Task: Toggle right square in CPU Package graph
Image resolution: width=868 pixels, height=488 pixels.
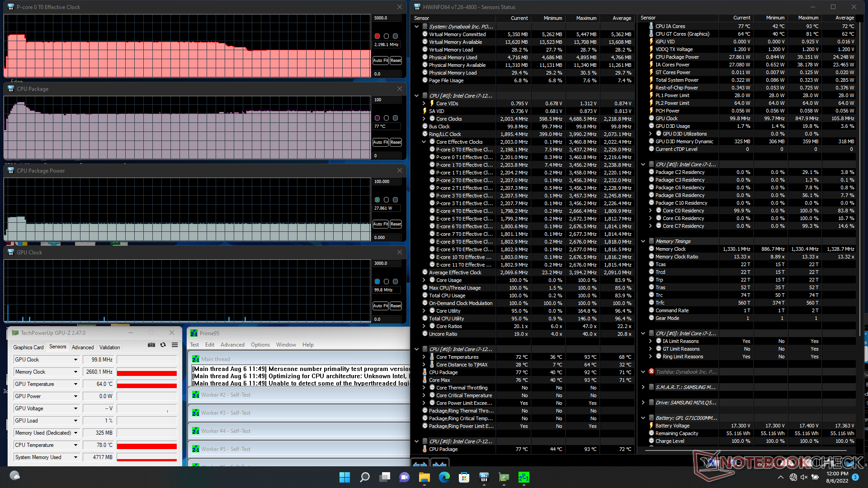Action: click(x=395, y=118)
